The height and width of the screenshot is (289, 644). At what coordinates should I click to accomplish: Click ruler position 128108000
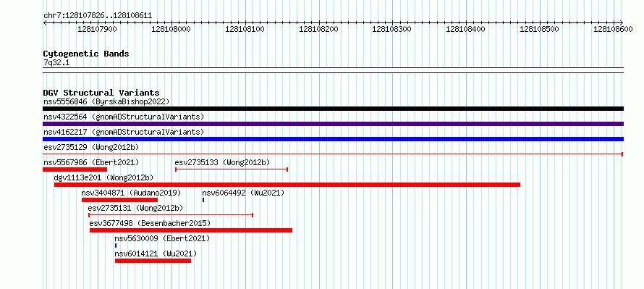point(171,29)
